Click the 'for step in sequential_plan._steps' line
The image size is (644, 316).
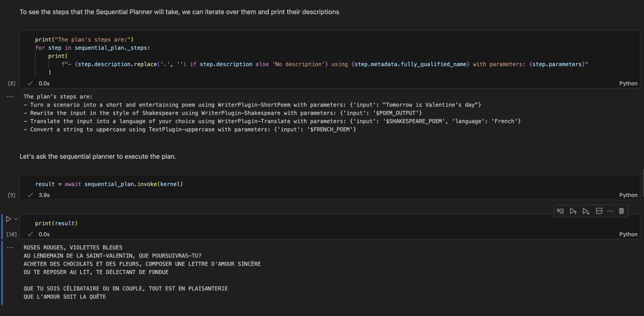(93, 48)
